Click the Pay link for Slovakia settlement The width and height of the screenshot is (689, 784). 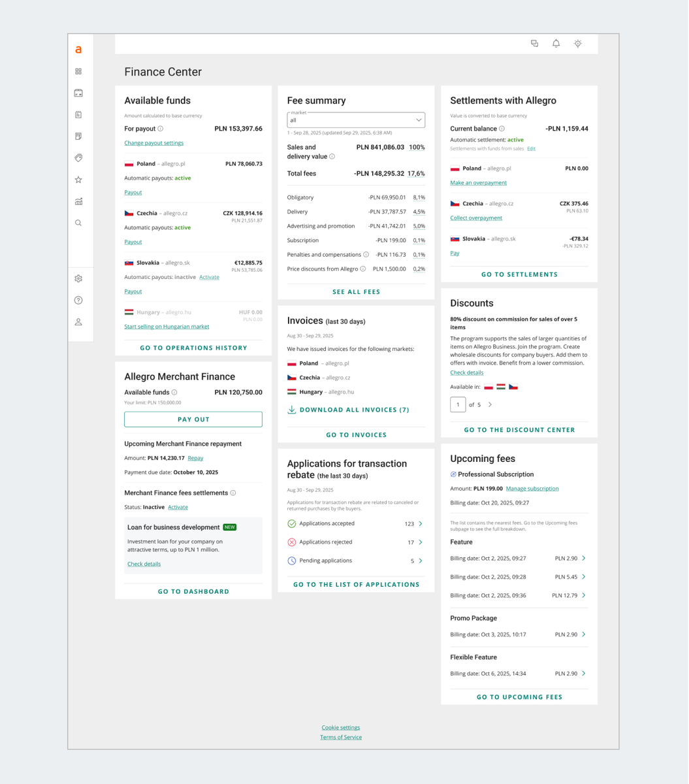[455, 253]
